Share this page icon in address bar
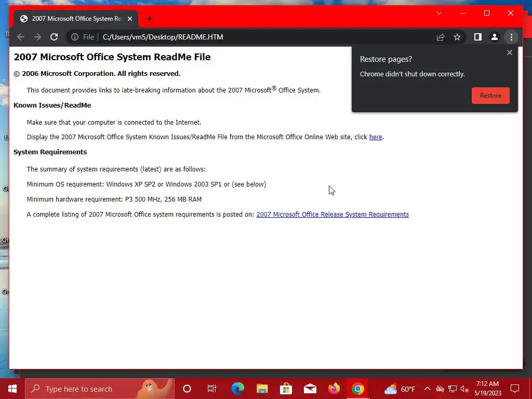The width and height of the screenshot is (532, 399). click(441, 37)
